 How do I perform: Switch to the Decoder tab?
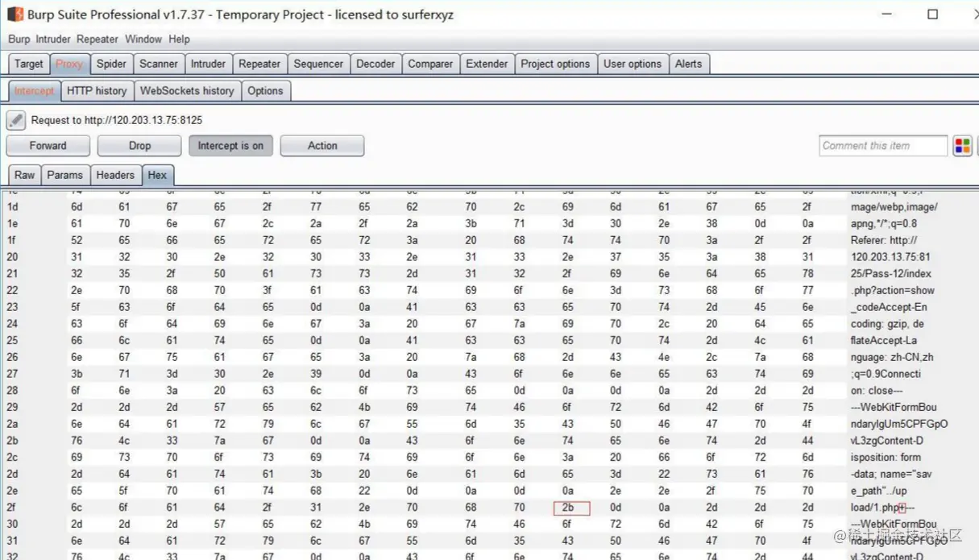[375, 64]
